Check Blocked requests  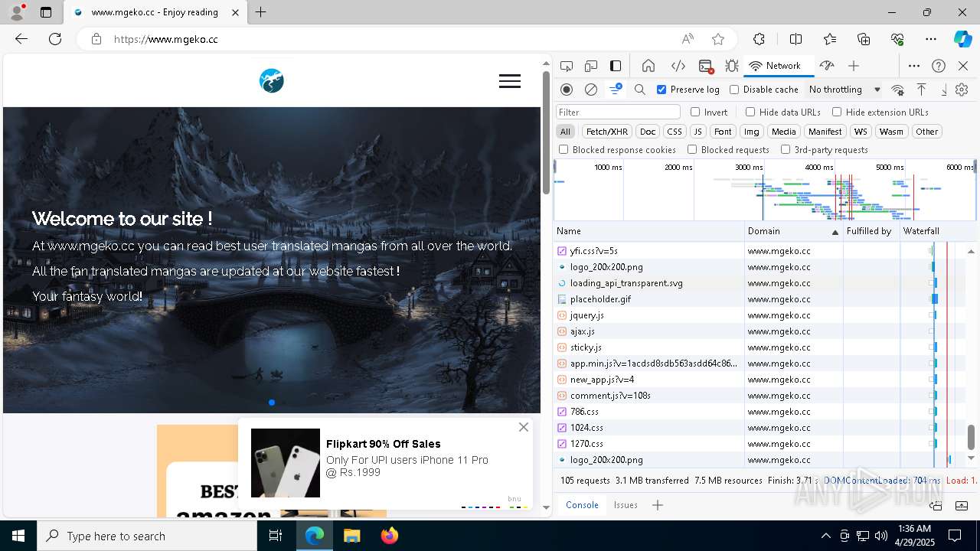click(x=692, y=150)
